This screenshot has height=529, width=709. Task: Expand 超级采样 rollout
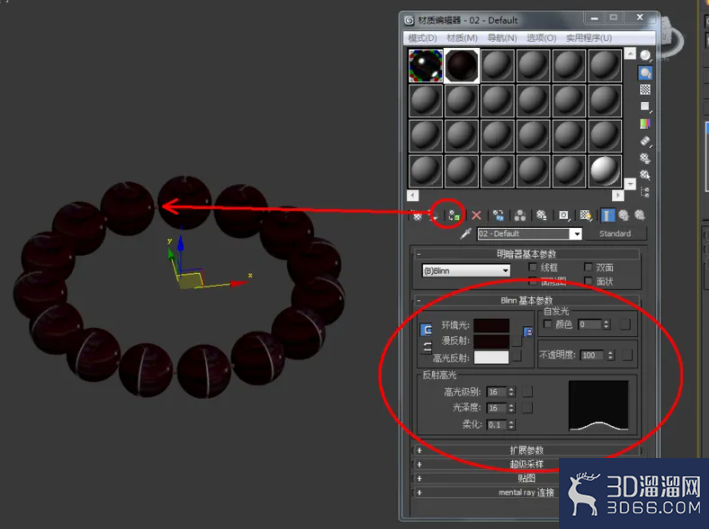[x=526, y=464]
